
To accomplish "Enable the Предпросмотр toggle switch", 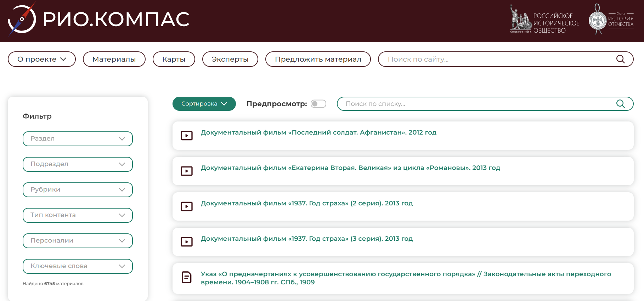I will pyautogui.click(x=318, y=104).
